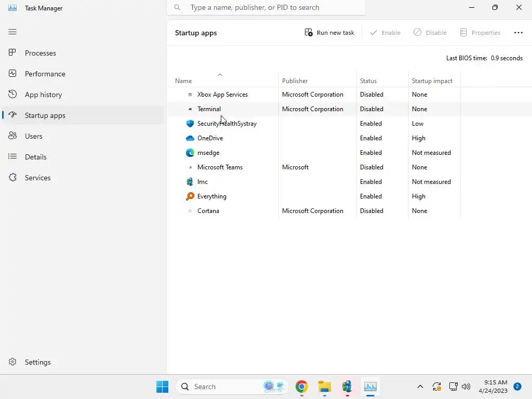This screenshot has width=532, height=399.
Task: Click the SecurityHealthSystray entry name
Action: point(227,124)
